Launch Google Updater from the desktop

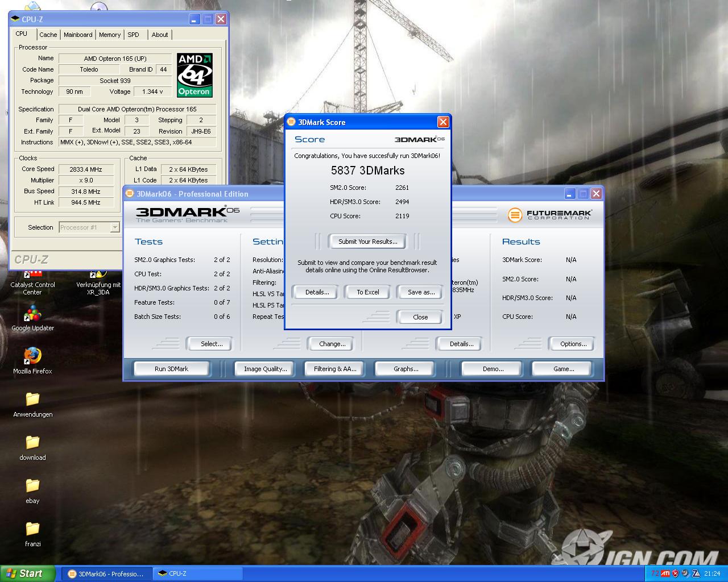pos(32,318)
